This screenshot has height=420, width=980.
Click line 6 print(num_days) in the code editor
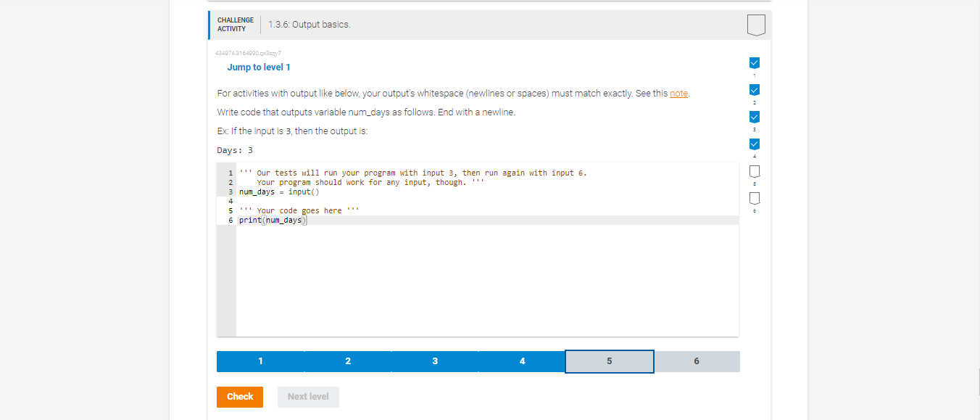pyautogui.click(x=273, y=219)
